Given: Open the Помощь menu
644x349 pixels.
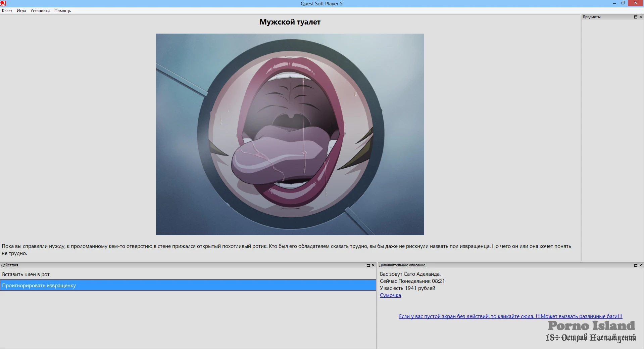Looking at the screenshot, I should pyautogui.click(x=62, y=11).
